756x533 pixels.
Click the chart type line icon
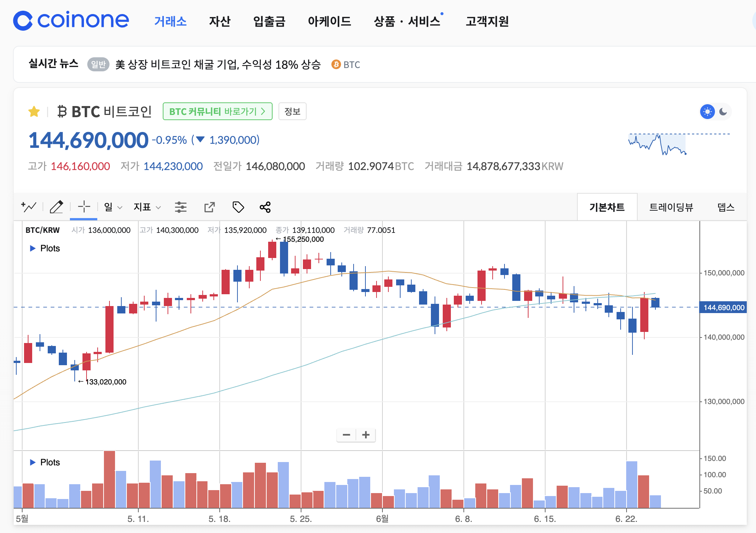(x=29, y=207)
